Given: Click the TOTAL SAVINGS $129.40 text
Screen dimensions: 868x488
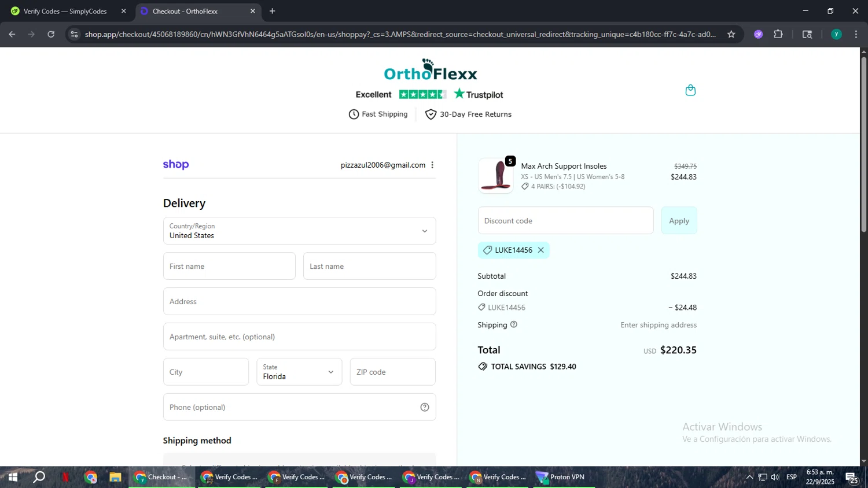Looking at the screenshot, I should pyautogui.click(x=534, y=367).
